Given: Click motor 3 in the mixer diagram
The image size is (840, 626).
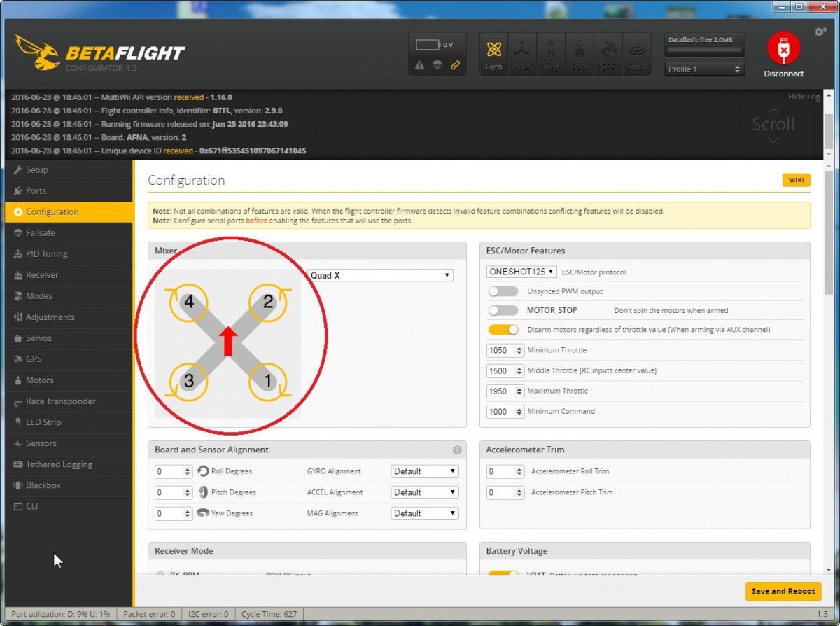Looking at the screenshot, I should click(189, 381).
